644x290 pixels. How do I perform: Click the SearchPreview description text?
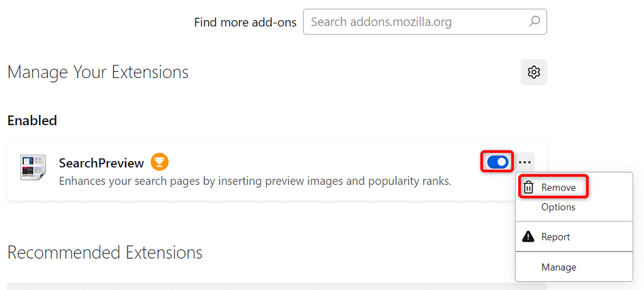(x=255, y=181)
